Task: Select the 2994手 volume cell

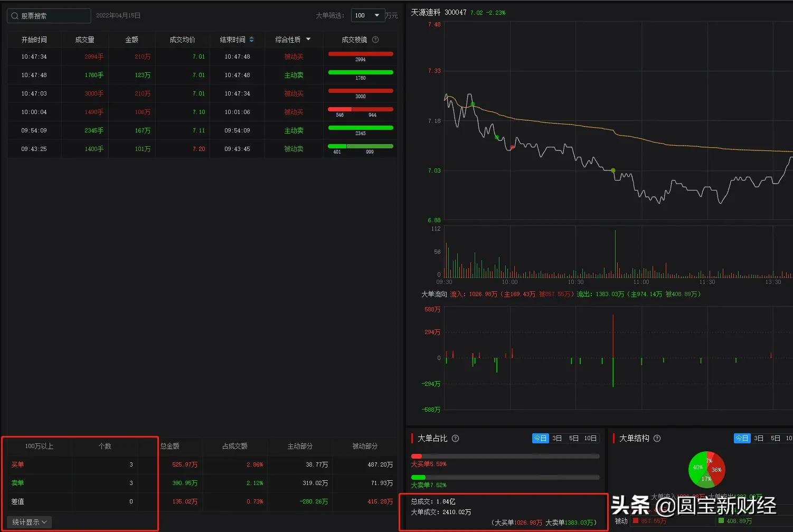Action: [94, 56]
